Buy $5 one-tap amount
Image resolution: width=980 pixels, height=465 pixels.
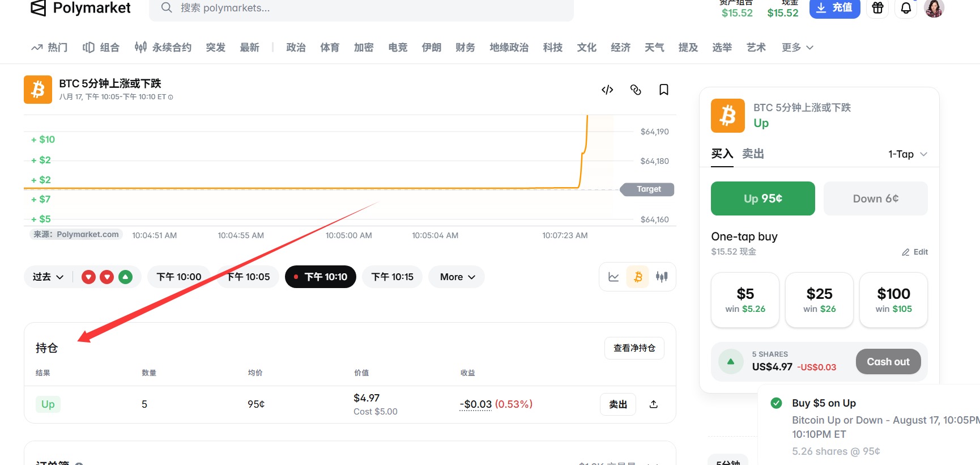pos(745,300)
